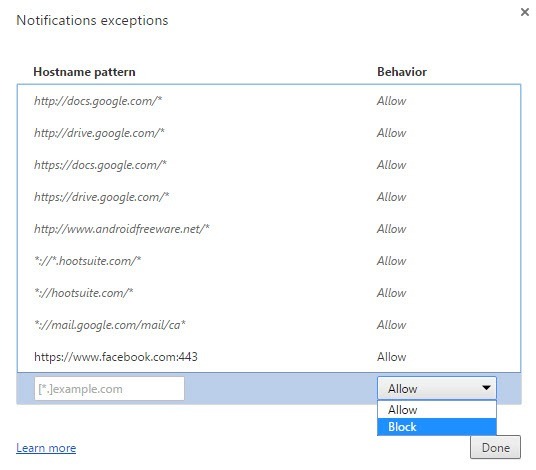Close the Notifications exceptions dialog
This screenshot has height=470, width=536.
(x=524, y=12)
